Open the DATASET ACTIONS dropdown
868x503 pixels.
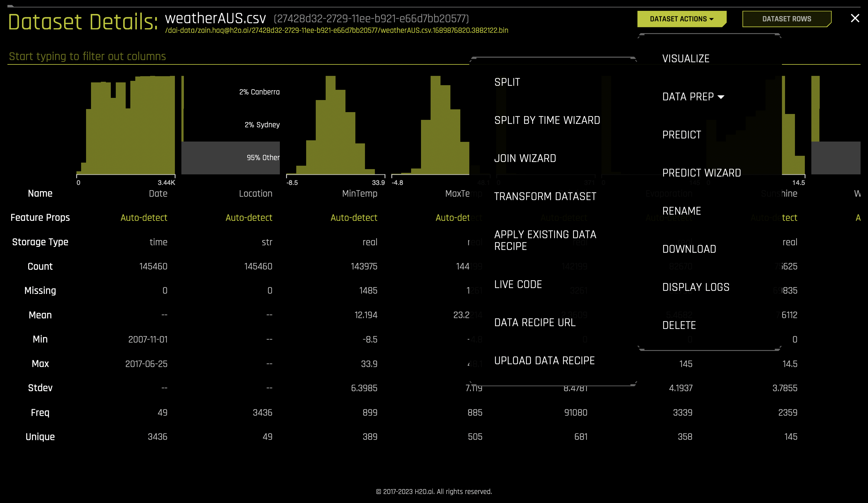(682, 19)
